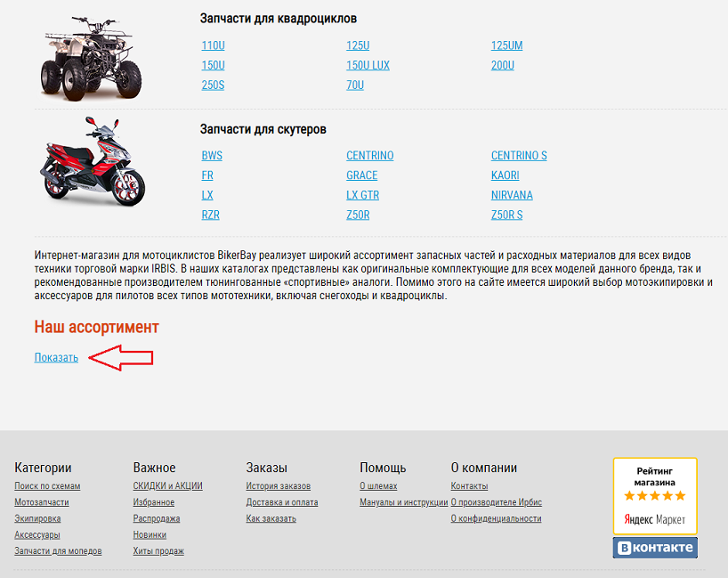Open Хиты продаж footer link
This screenshot has width=728, height=578.
(158, 551)
